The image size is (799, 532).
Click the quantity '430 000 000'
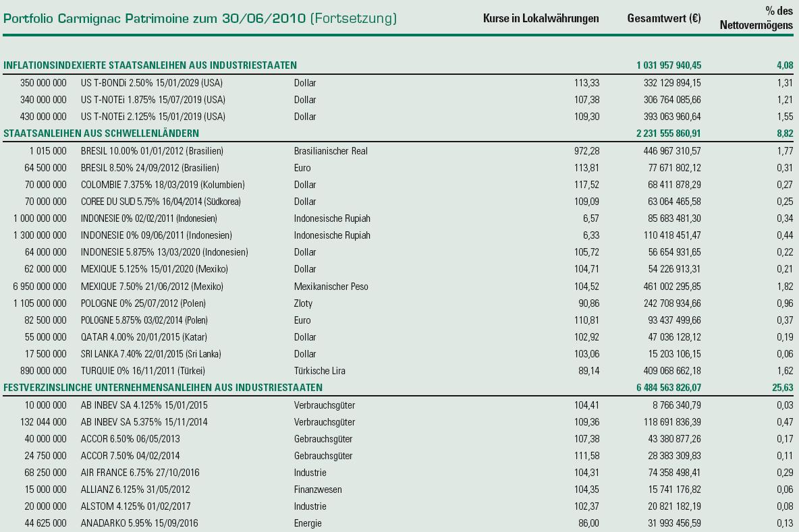click(x=43, y=117)
